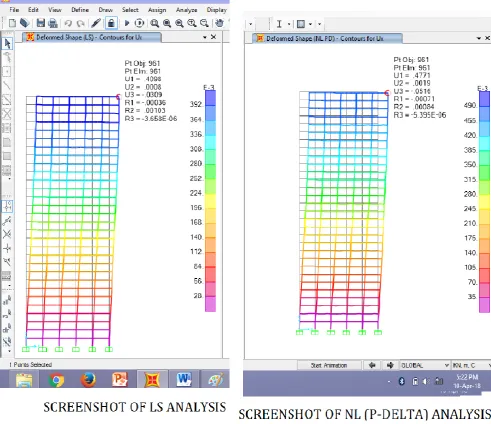The width and height of the screenshot is (491, 424).
Task: Open the Assign menu
Action: (x=157, y=10)
